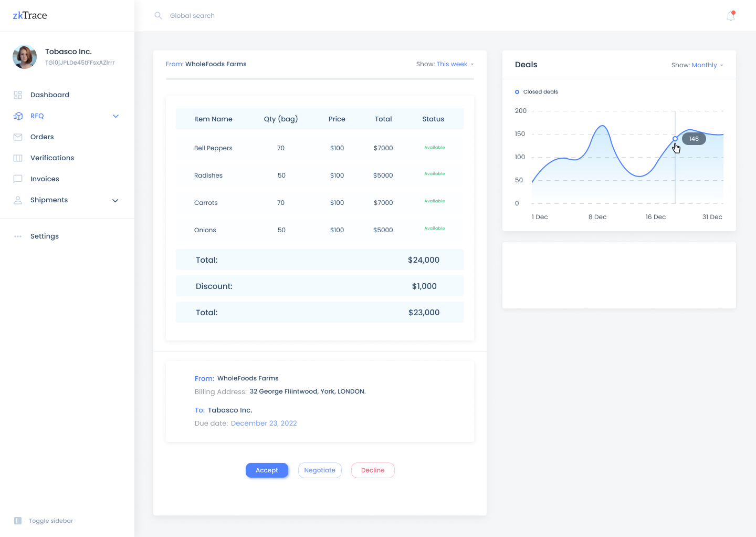Image resolution: width=756 pixels, height=537 pixels.
Task: Click the RFQ box icon
Action: [18, 116]
